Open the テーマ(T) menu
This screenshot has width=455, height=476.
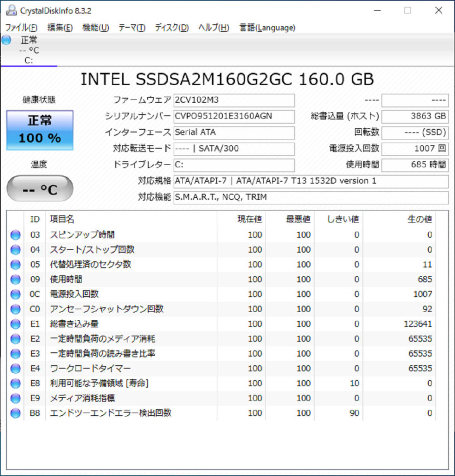[132, 28]
